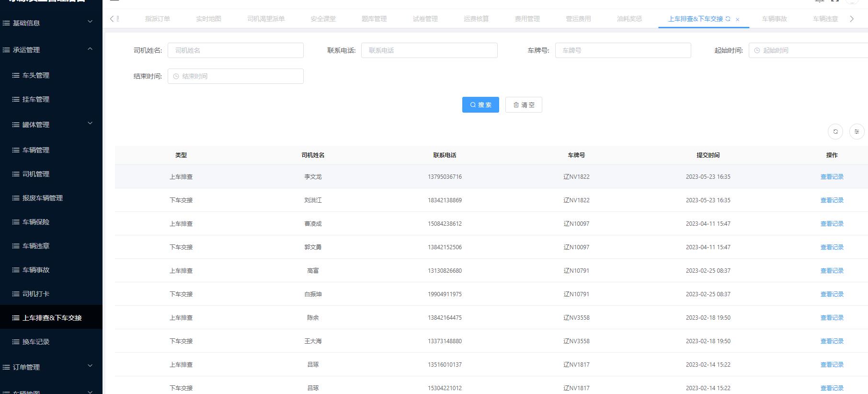
Task: Open 查看记录 for driver 郭文勇
Action: click(832, 247)
